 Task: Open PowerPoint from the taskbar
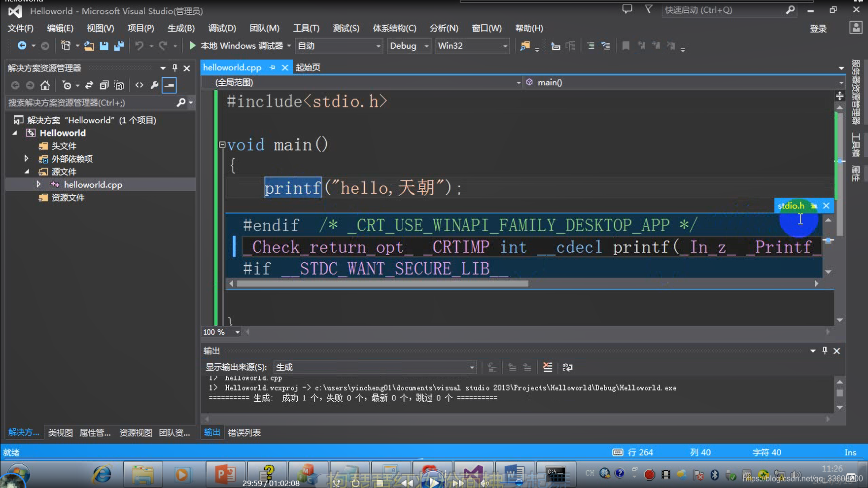click(225, 474)
